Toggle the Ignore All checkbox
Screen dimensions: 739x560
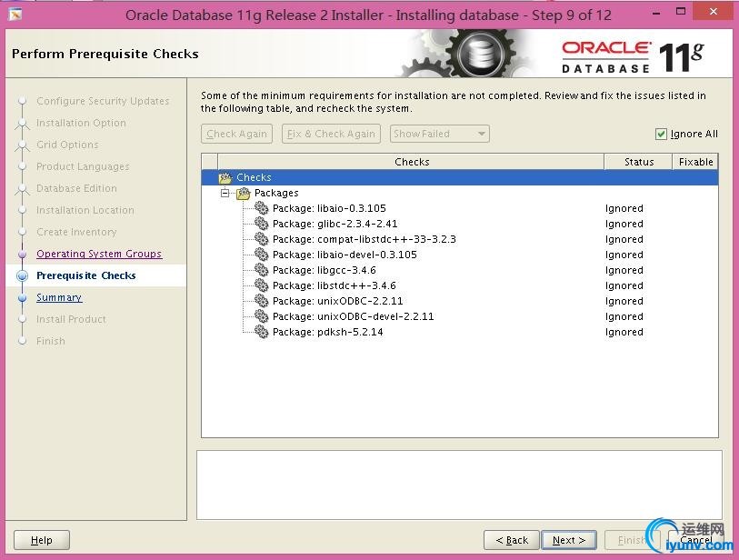pos(661,134)
